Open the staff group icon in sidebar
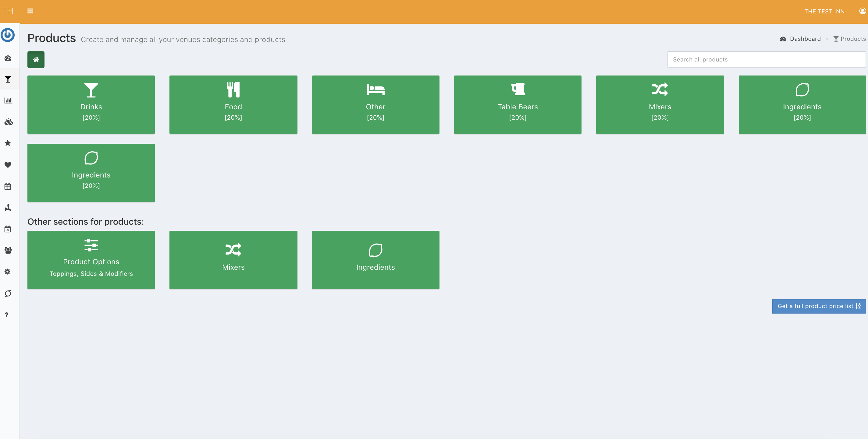868x439 pixels. point(8,250)
